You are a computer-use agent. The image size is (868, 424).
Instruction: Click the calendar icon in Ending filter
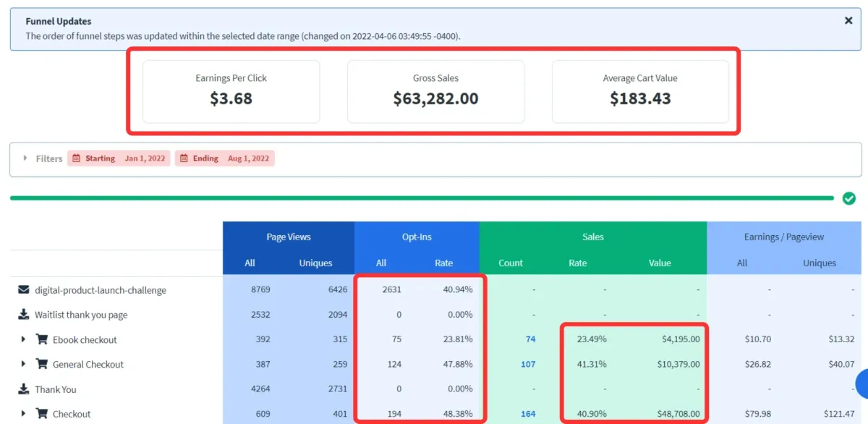(x=184, y=158)
